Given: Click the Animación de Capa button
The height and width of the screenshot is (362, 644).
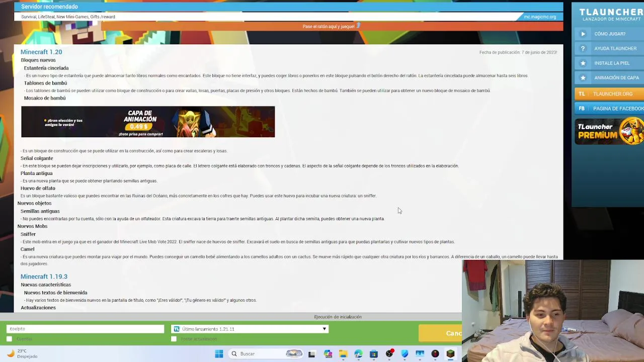Looking at the screenshot, I should 609,78.
